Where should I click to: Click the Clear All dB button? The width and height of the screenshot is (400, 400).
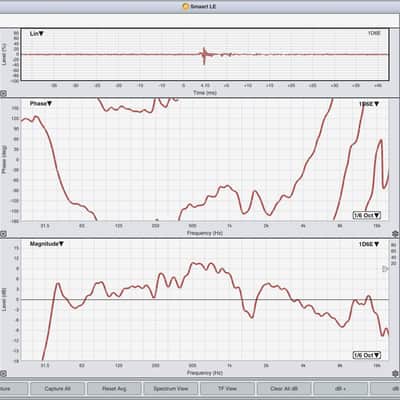(284, 389)
